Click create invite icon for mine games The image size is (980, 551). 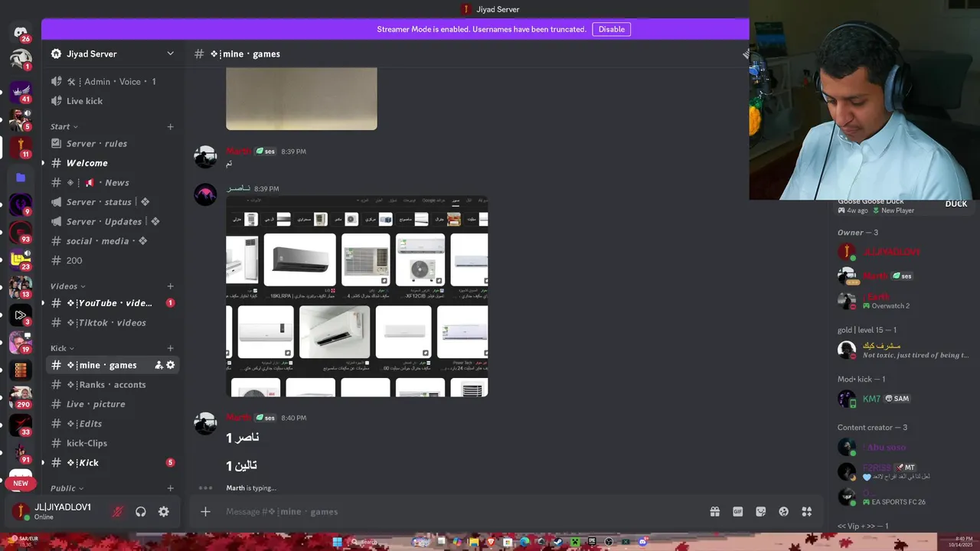tap(158, 365)
